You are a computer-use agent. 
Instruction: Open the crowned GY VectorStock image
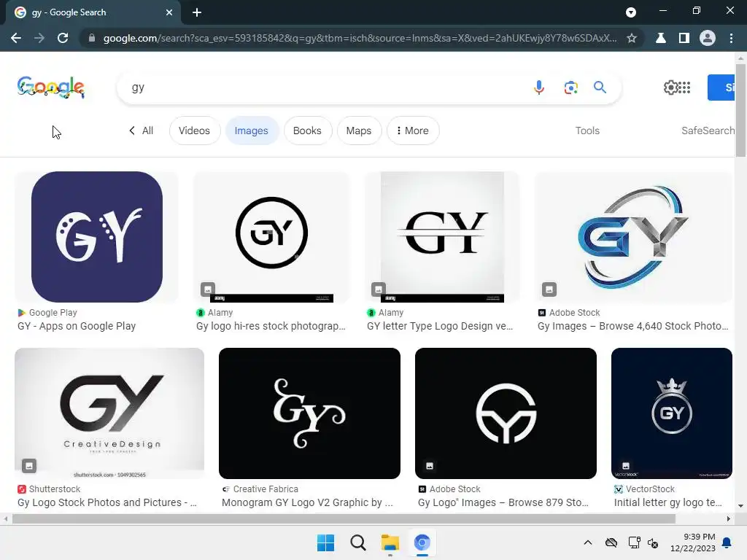[x=672, y=413]
